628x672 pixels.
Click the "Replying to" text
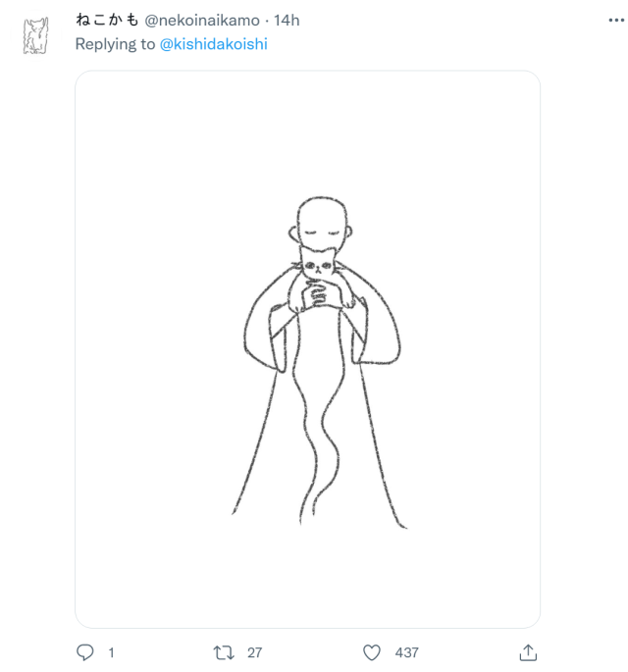tap(116, 44)
